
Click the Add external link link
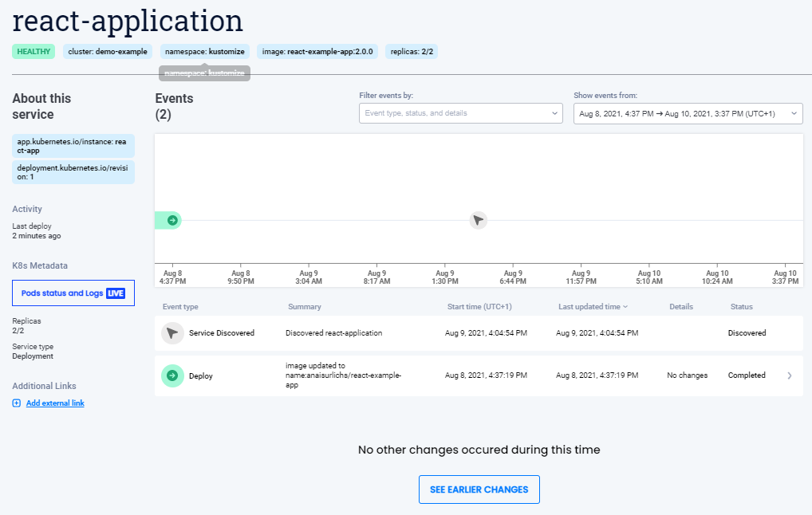pyautogui.click(x=55, y=403)
